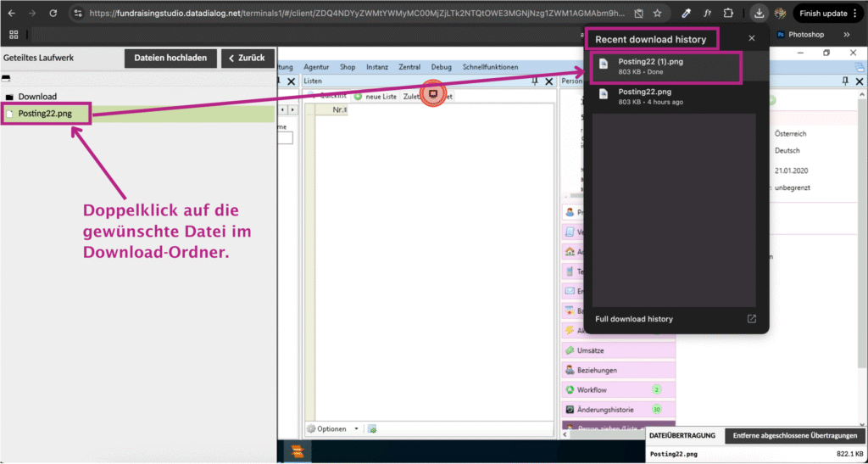Open the Änderungshistorie section
The width and height of the screenshot is (868, 464).
[618, 410]
